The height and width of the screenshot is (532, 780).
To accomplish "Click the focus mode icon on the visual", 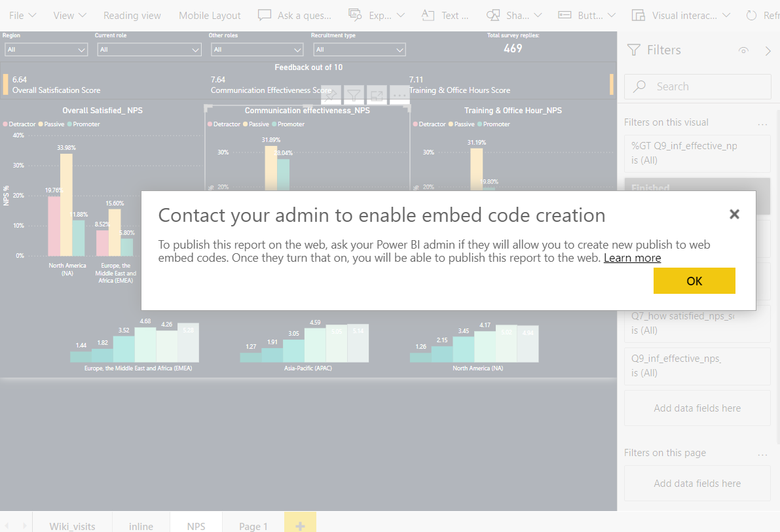I will point(377,94).
